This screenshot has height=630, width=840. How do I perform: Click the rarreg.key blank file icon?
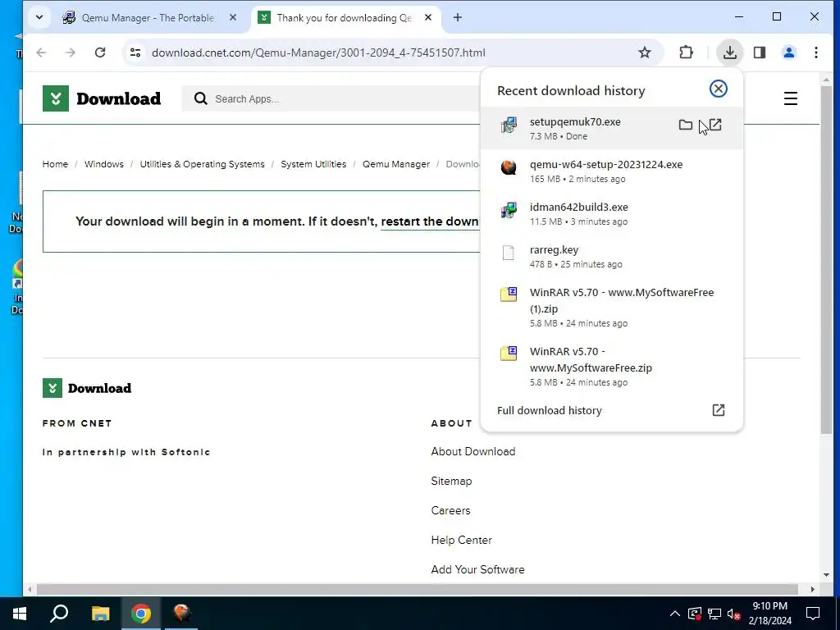click(508, 253)
